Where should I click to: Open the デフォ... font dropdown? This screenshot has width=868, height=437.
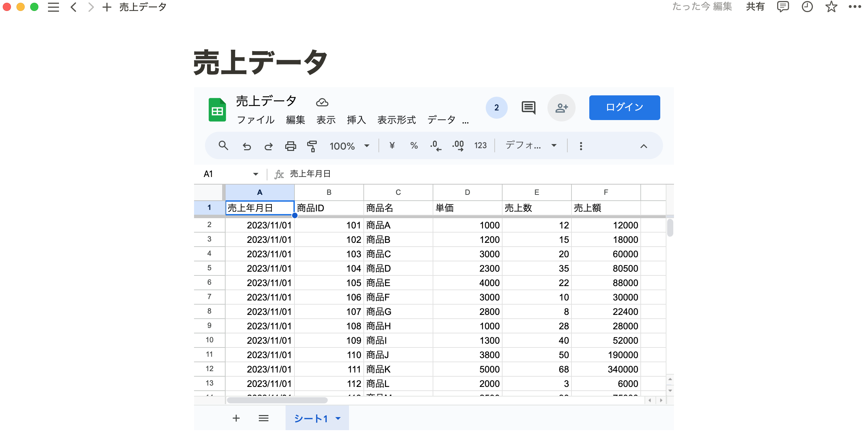tap(531, 145)
